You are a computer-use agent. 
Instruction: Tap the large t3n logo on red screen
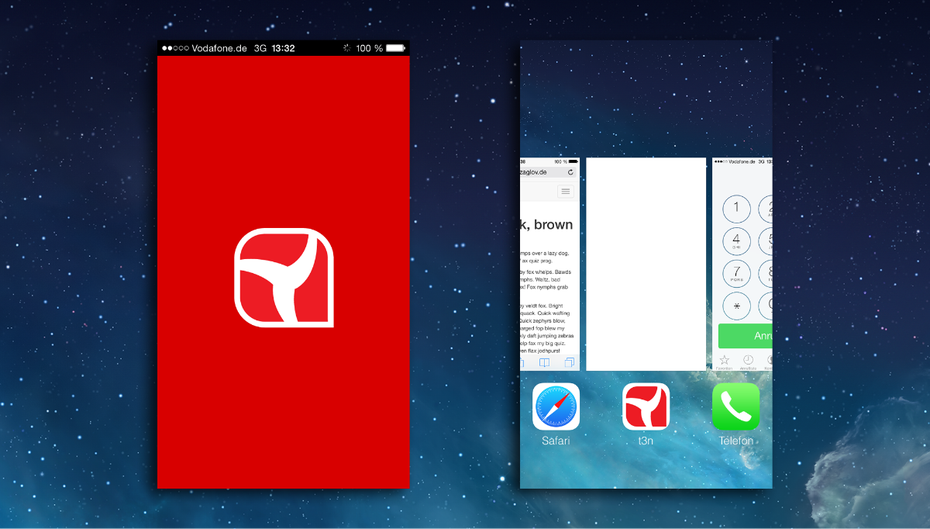tap(284, 278)
